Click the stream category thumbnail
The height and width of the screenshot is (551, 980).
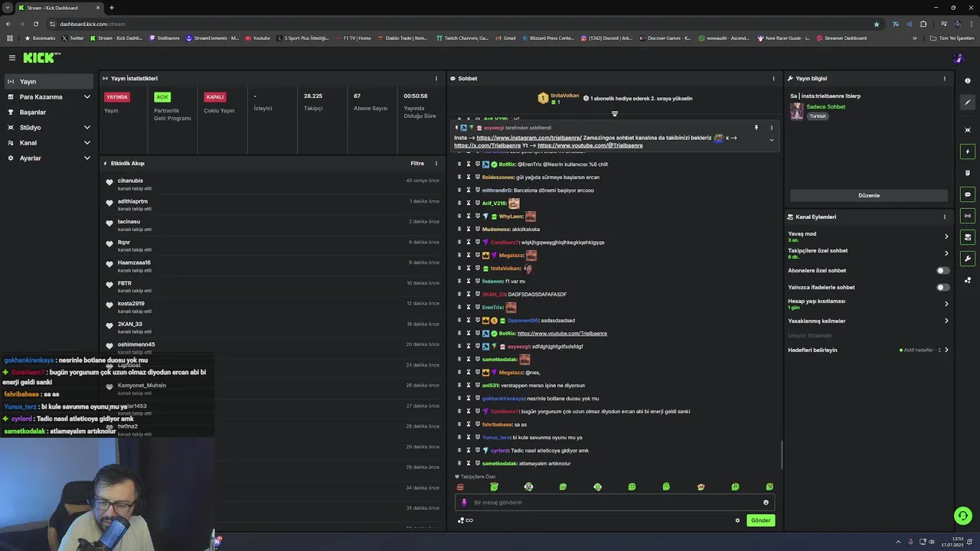796,112
